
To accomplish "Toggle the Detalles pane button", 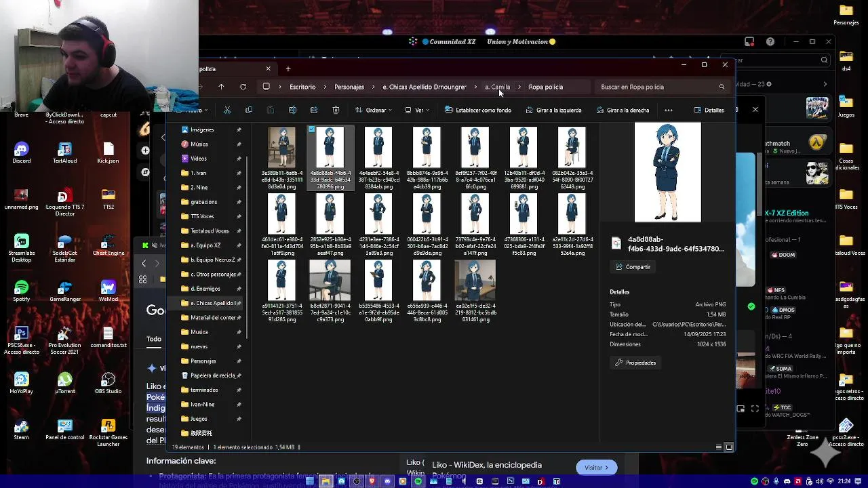I will 709,110.
